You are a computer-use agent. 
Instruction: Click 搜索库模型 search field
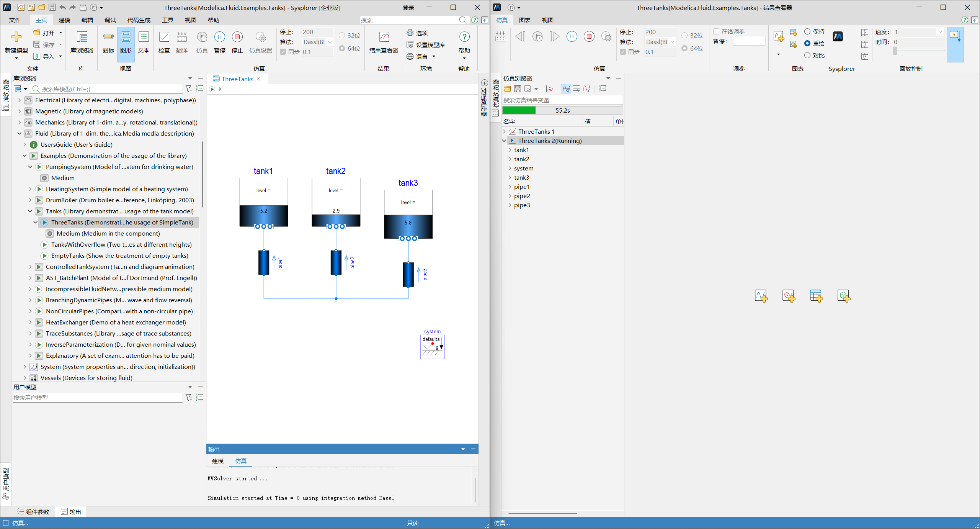107,89
